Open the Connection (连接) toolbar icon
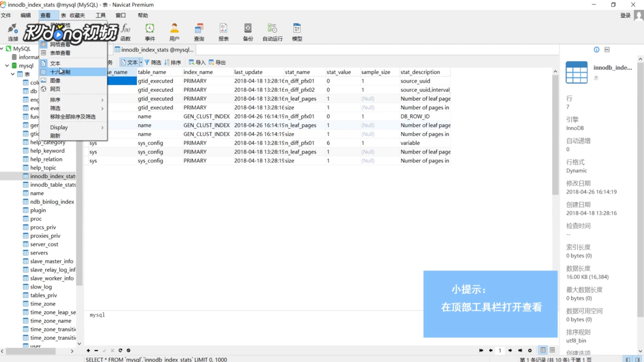 click(x=13, y=32)
